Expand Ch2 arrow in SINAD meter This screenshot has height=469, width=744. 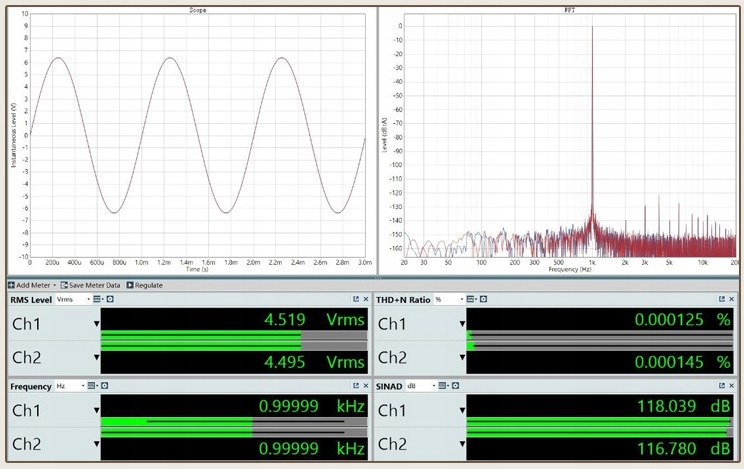point(462,445)
